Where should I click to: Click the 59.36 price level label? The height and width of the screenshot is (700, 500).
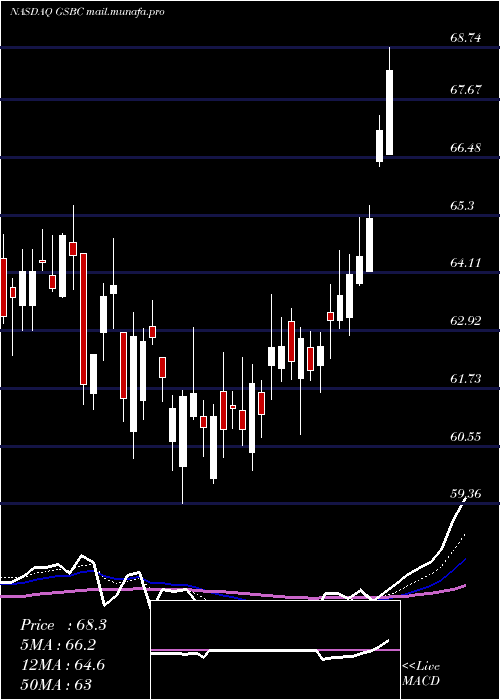(x=466, y=494)
